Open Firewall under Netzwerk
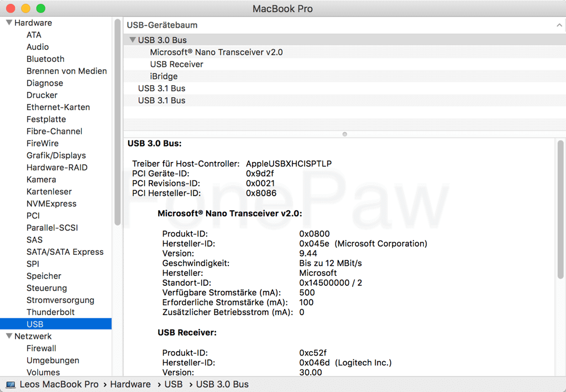Screen dimensions: 566x392 tap(41, 348)
